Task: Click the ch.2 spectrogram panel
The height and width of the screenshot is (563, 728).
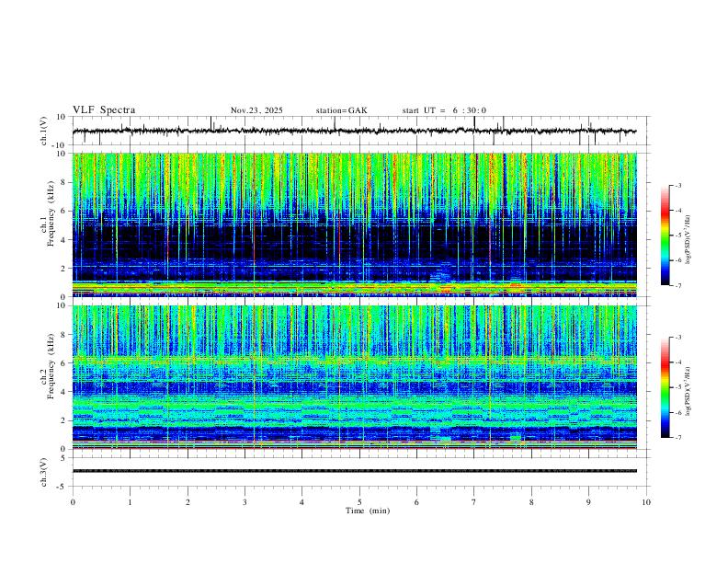Action: 354,377
